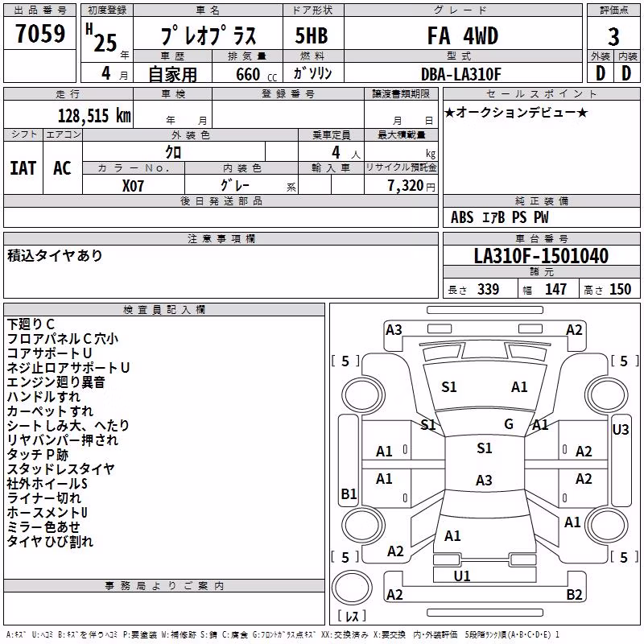Click door type value 5HB
This screenshot has height=644, width=644.
(312, 35)
